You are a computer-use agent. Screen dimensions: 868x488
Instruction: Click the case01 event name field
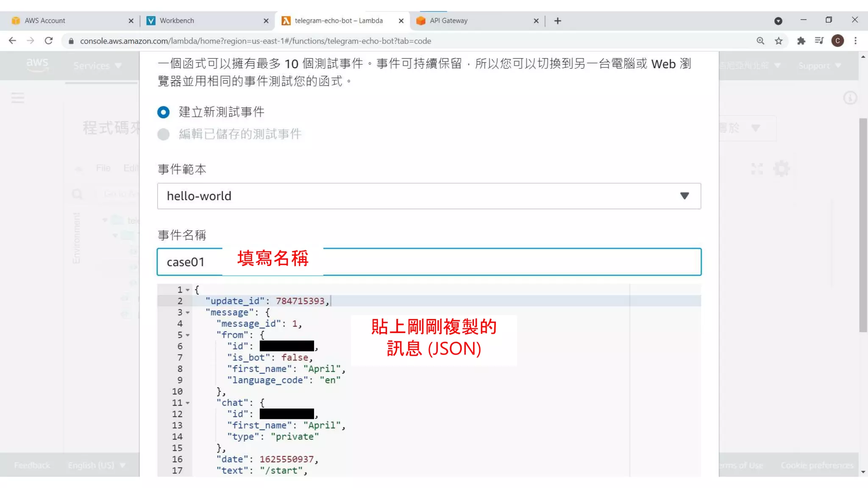tap(429, 262)
